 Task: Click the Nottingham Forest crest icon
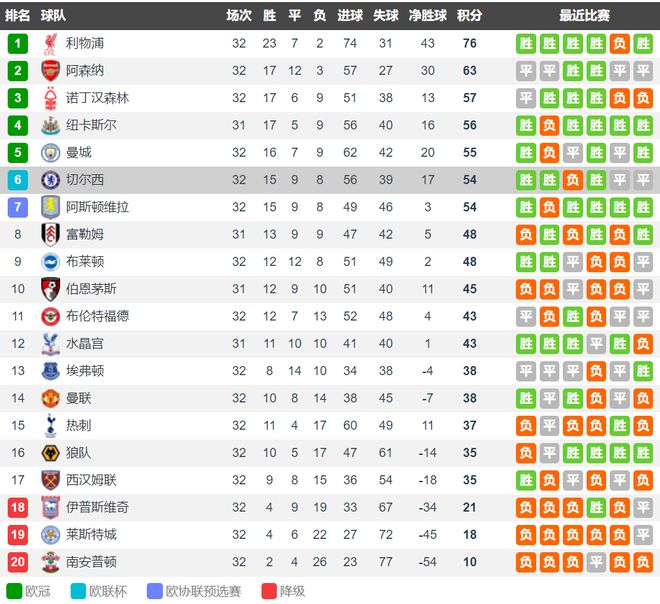point(50,98)
